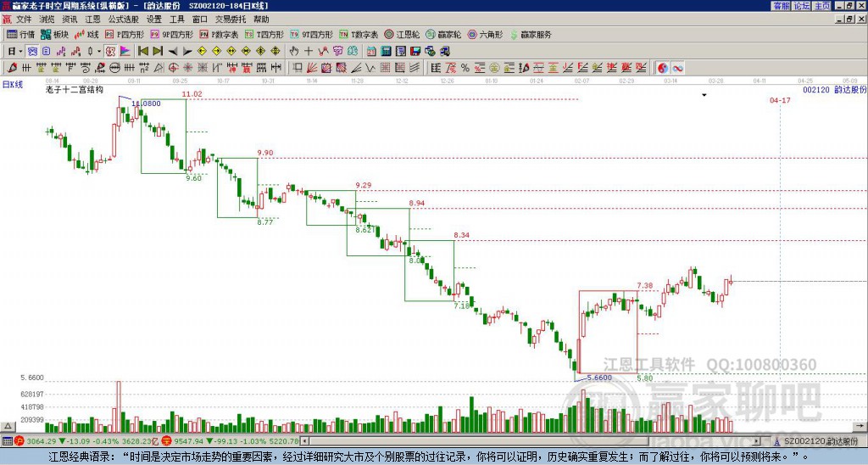Jump to the first bar (green skip-back icon)
Image resolution: width=868 pixels, height=465 pixels.
[142, 52]
